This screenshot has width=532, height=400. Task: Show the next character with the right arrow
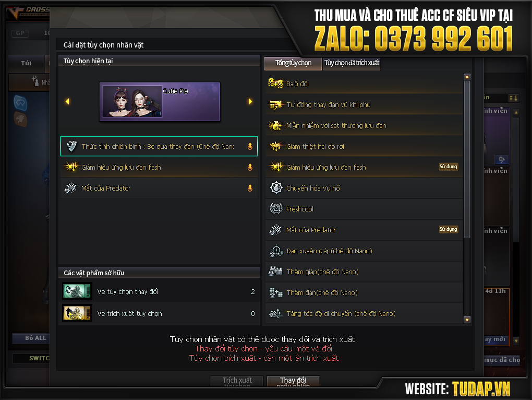pos(250,101)
